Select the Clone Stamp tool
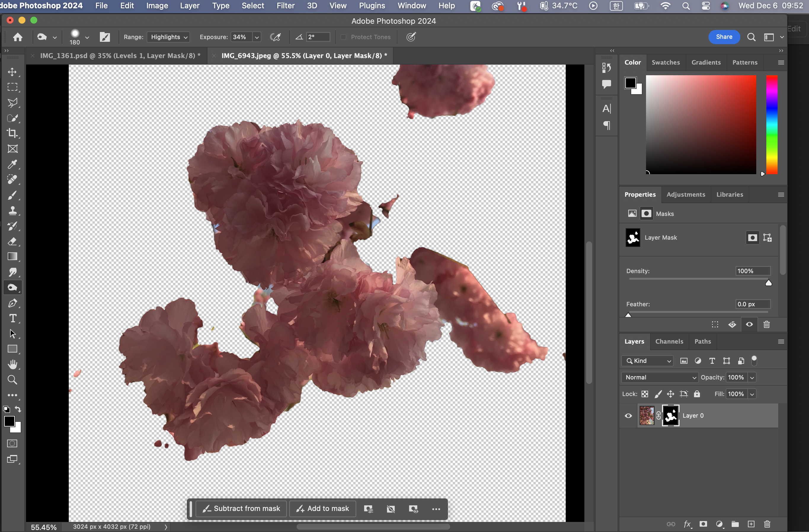The width and height of the screenshot is (809, 532). pyautogui.click(x=12, y=211)
